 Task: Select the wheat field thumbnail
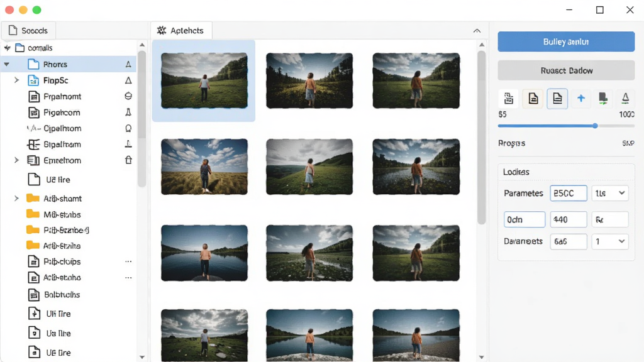204,167
